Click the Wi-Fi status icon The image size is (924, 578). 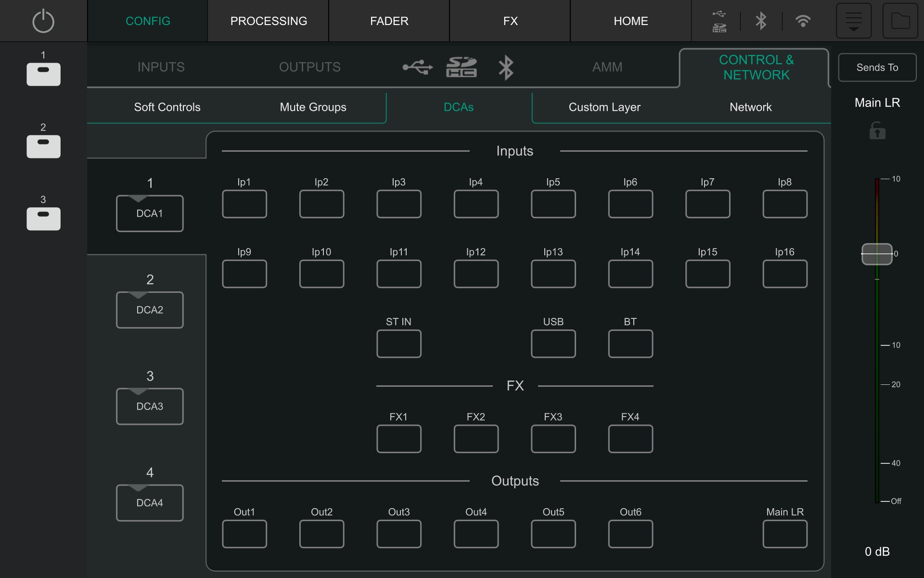click(803, 21)
